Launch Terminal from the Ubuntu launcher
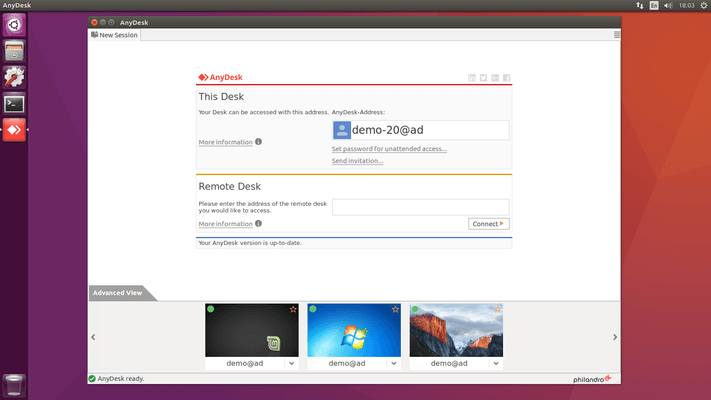The width and height of the screenshot is (711, 400). tap(14, 104)
